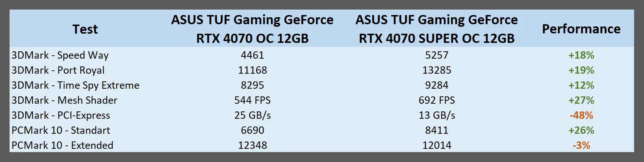Image resolution: width=644 pixels, height=162 pixels.
Task: Click the 3DMark - Port Royal row label
Action: tap(58, 70)
